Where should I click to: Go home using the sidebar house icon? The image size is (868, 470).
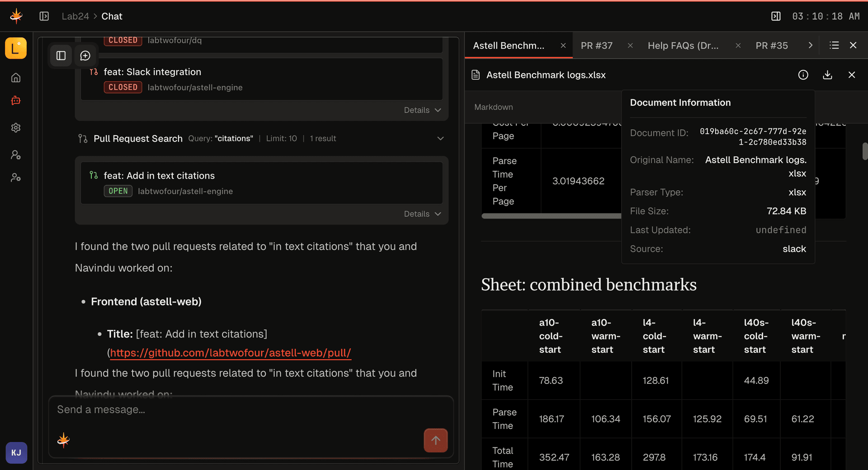click(16, 78)
